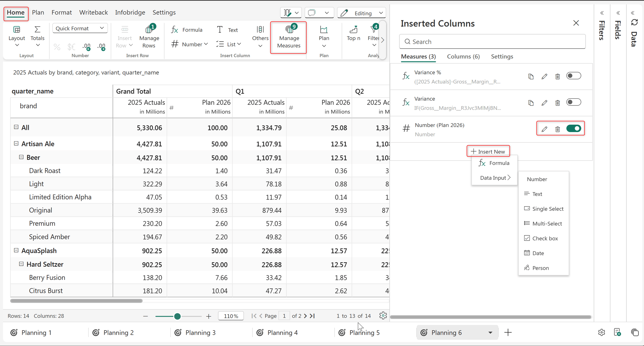Click the Search field in Inserted Columns
The image size is (644, 346).
tap(492, 42)
